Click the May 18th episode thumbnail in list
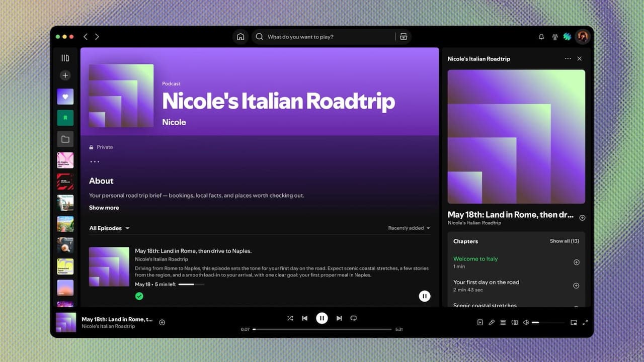The height and width of the screenshot is (362, 644). coord(109,266)
